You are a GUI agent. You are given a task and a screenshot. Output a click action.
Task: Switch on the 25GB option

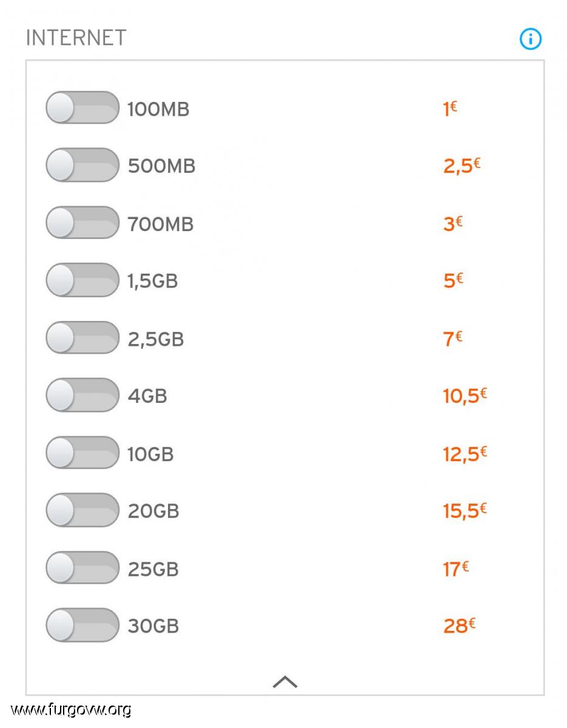click(x=82, y=568)
